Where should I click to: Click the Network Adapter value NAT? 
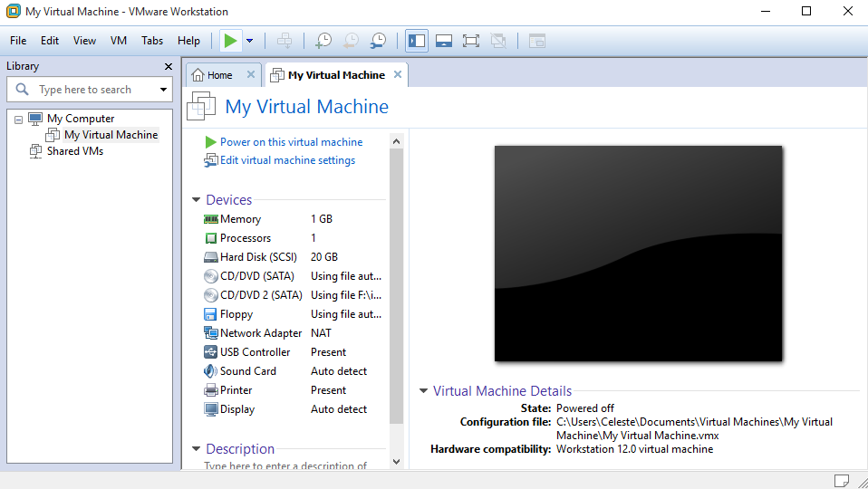point(321,333)
